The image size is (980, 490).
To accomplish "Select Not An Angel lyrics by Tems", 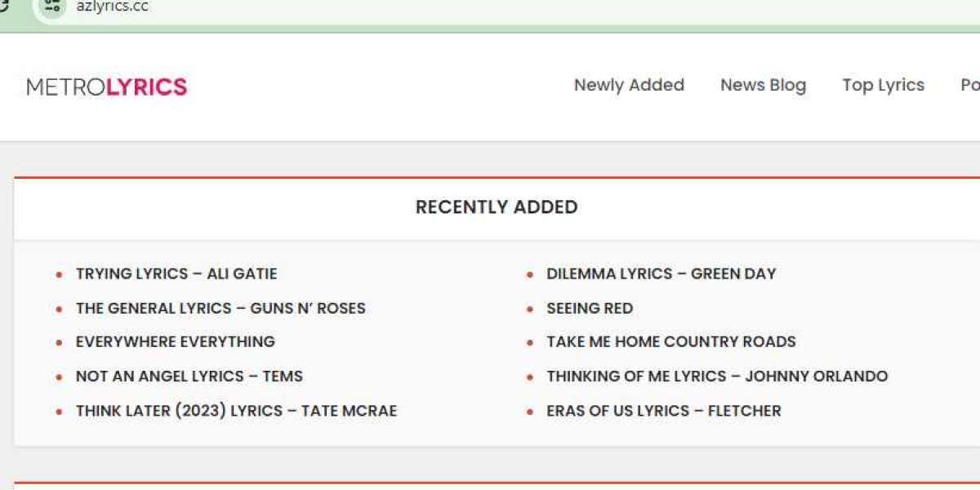I will tap(189, 376).
